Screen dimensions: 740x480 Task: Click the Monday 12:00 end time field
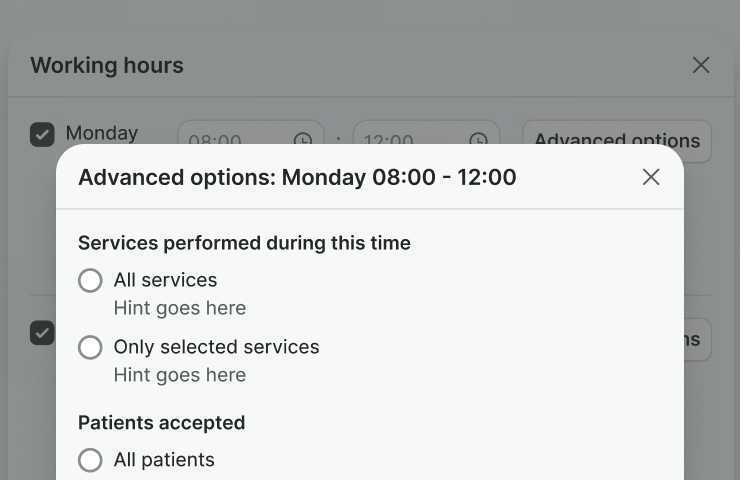[x=405, y=135]
